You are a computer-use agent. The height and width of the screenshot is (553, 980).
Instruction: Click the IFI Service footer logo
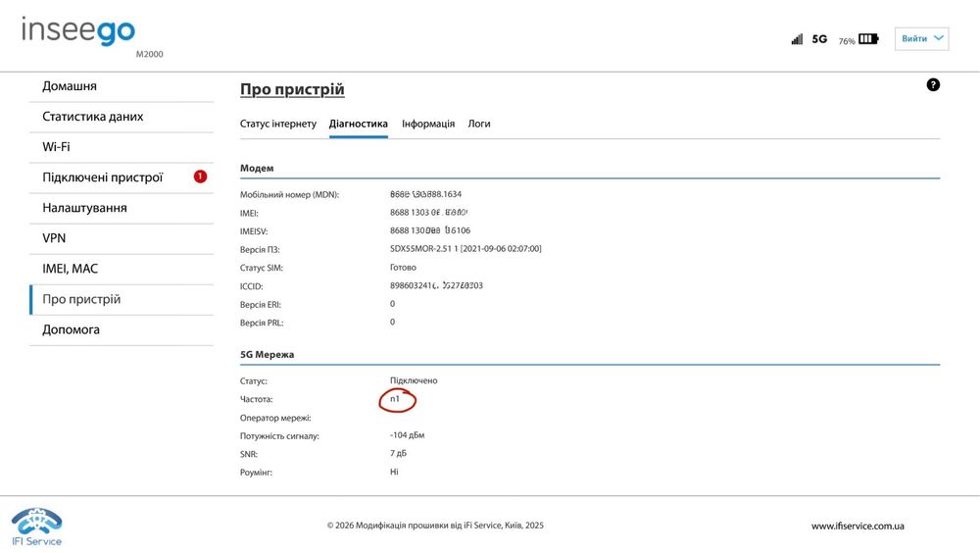[37, 528]
